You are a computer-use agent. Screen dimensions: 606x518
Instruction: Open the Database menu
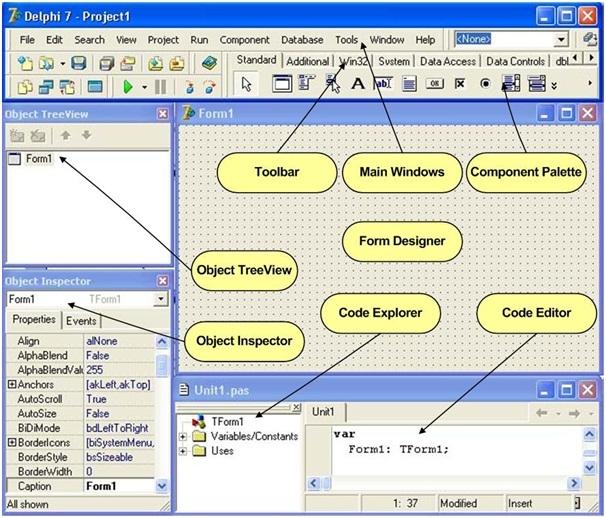coord(302,40)
